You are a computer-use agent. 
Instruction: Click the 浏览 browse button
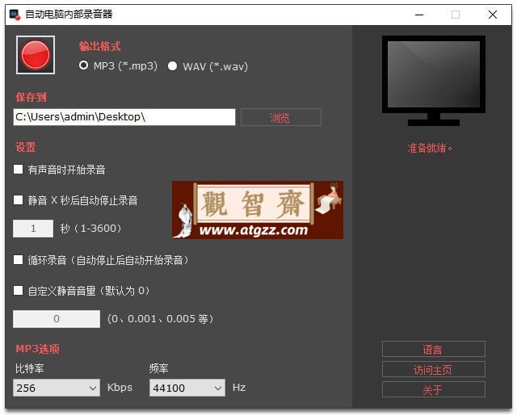[281, 117]
